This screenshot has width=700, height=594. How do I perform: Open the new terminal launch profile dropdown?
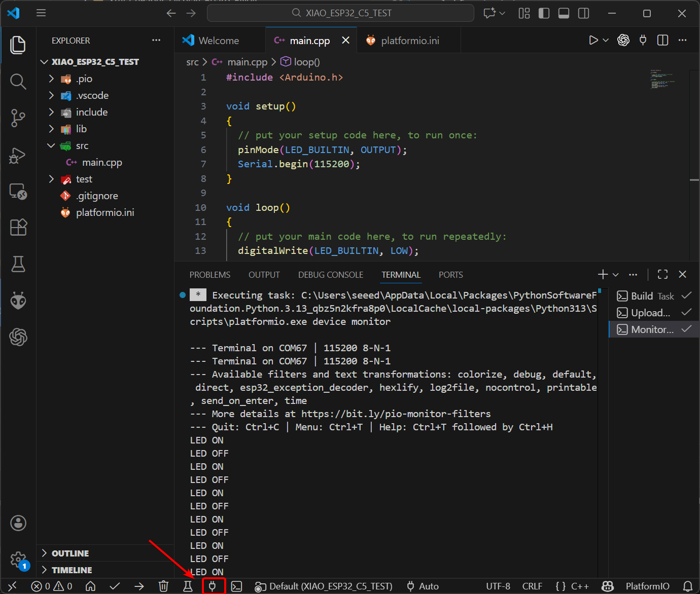point(616,275)
